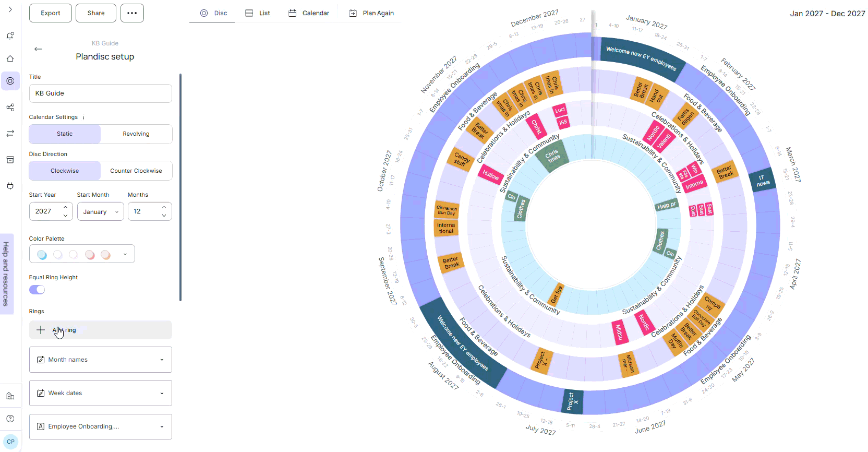The image size is (868, 452).
Task: Open the archive box sidebar icon
Action: point(10,160)
